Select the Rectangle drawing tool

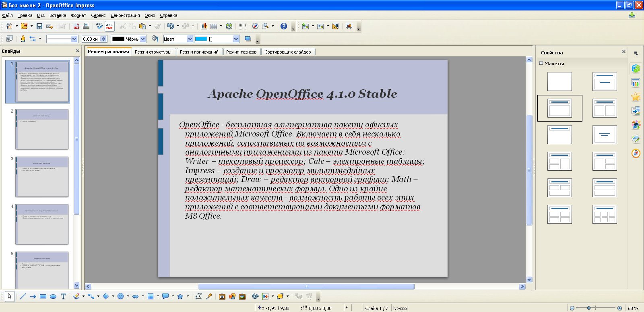tap(43, 297)
